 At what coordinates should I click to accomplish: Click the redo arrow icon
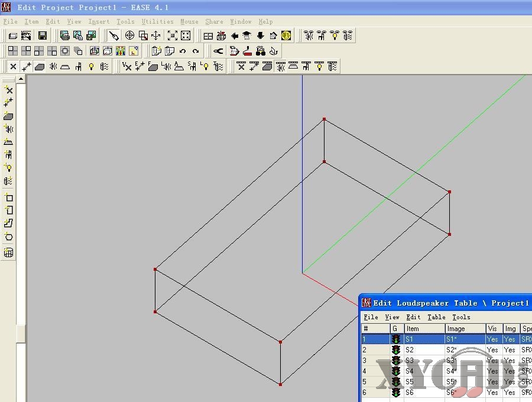[196, 51]
